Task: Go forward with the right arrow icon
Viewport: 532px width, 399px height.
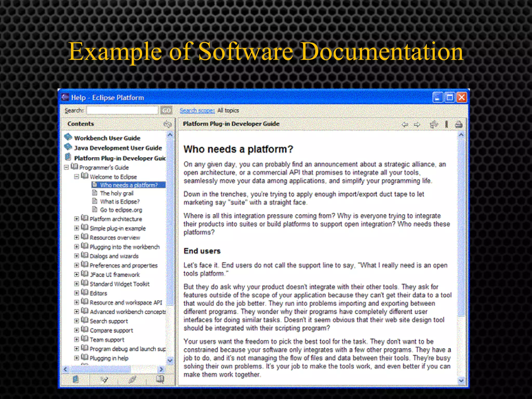Action: [417, 124]
